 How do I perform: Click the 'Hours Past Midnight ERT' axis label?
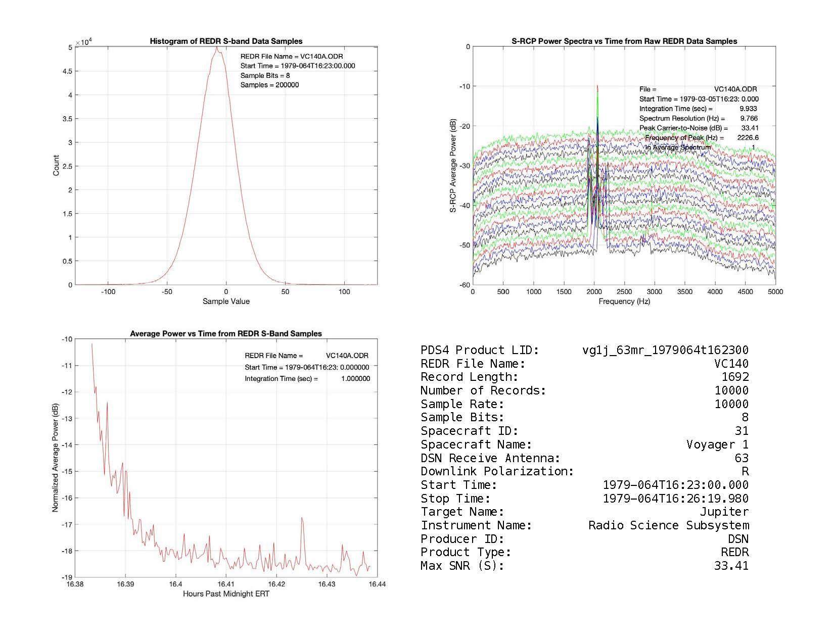point(226,593)
